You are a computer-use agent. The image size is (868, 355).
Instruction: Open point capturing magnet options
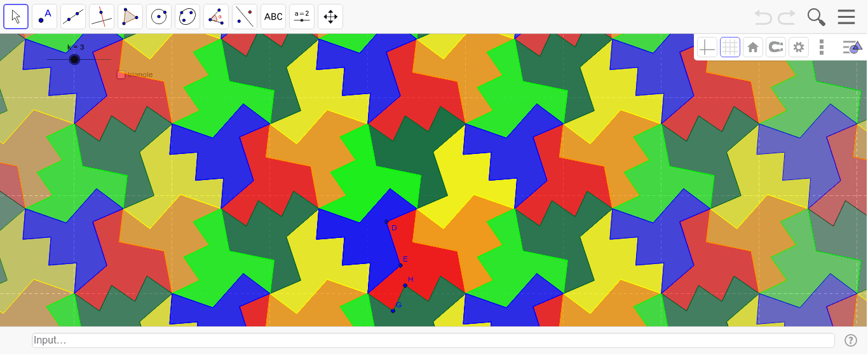[776, 47]
